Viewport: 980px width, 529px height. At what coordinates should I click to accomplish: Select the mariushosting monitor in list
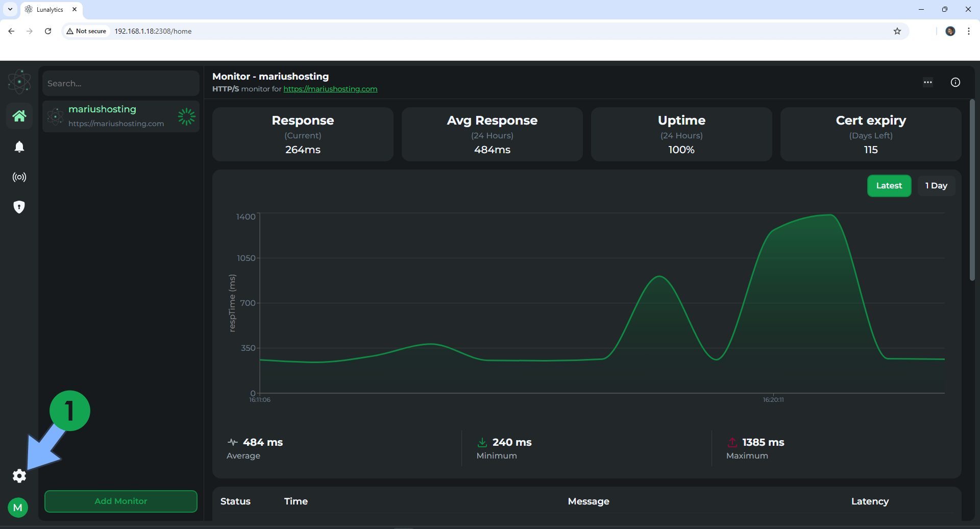121,116
